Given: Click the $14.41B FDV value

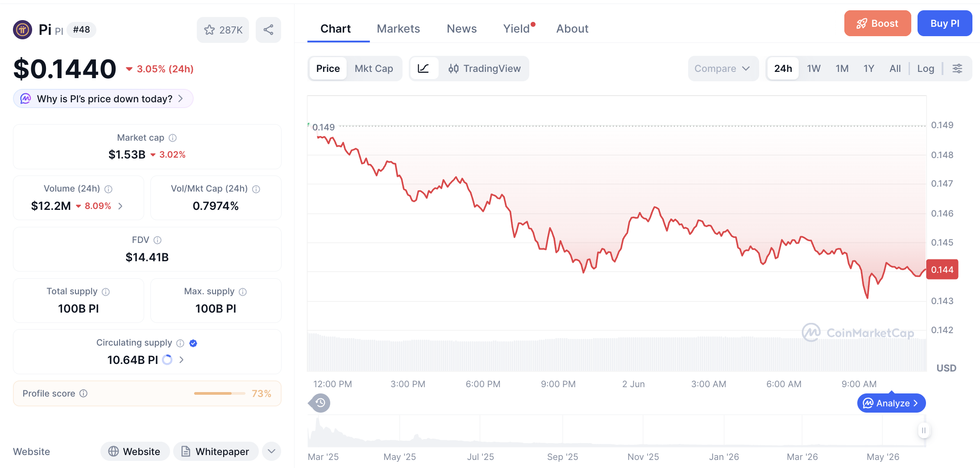Looking at the screenshot, I should click(147, 257).
